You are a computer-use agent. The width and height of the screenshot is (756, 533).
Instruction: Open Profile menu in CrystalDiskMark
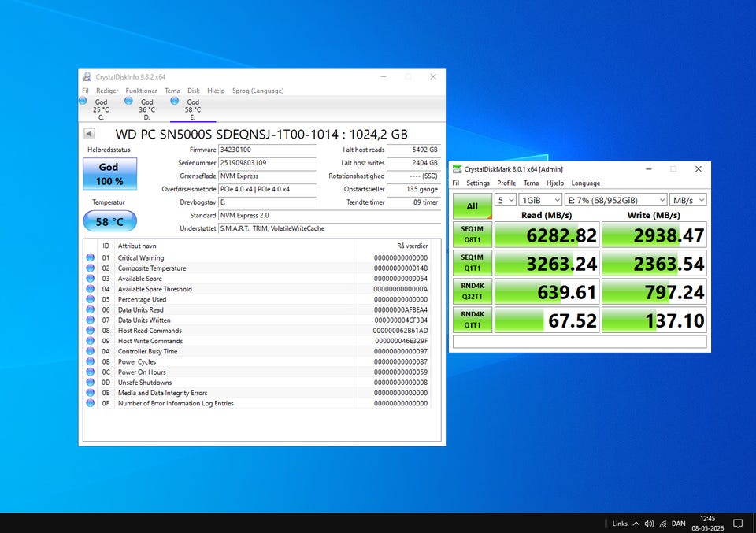pyautogui.click(x=506, y=183)
